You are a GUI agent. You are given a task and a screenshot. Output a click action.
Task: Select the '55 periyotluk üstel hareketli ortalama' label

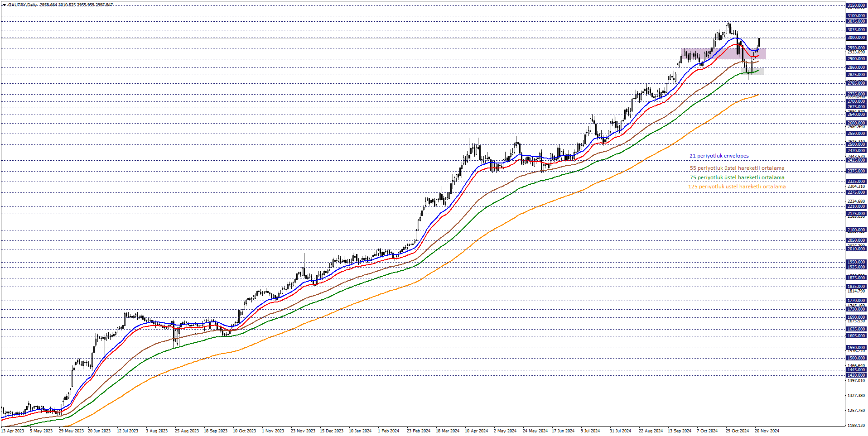pos(737,168)
